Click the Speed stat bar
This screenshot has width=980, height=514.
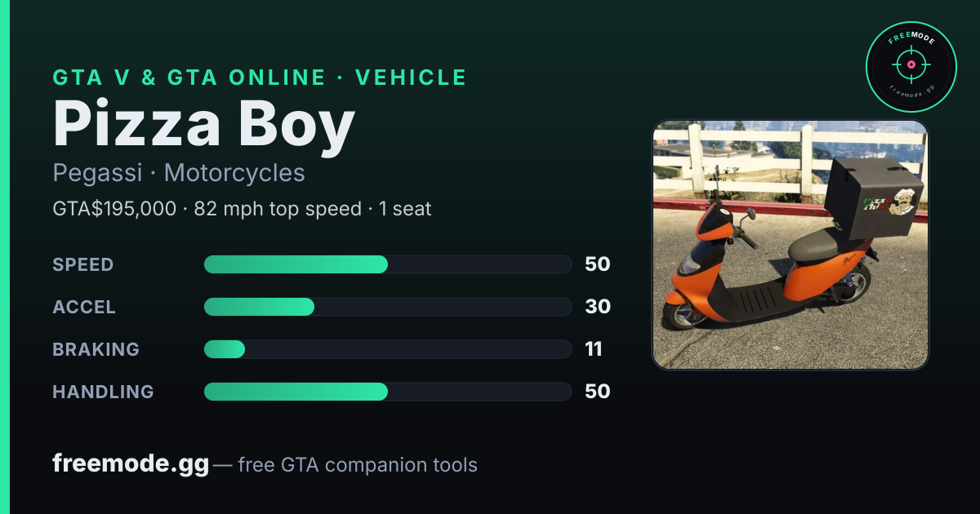pyautogui.click(x=387, y=264)
